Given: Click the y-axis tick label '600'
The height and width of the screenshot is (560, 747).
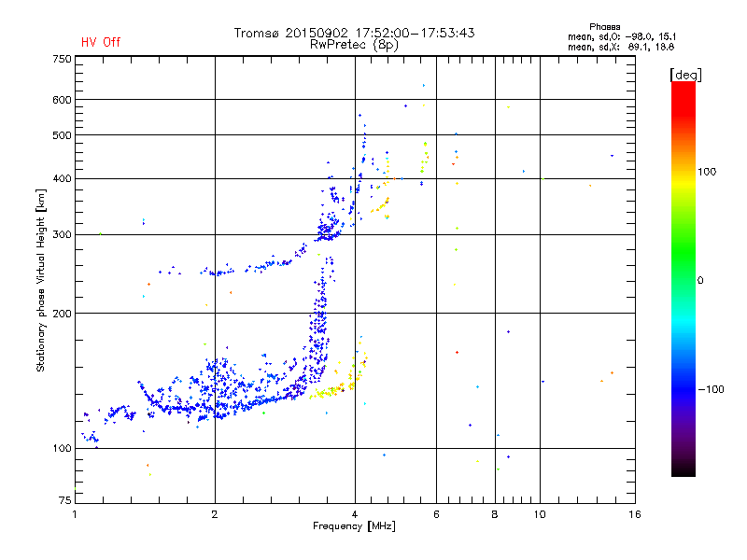Looking at the screenshot, I should [62, 100].
